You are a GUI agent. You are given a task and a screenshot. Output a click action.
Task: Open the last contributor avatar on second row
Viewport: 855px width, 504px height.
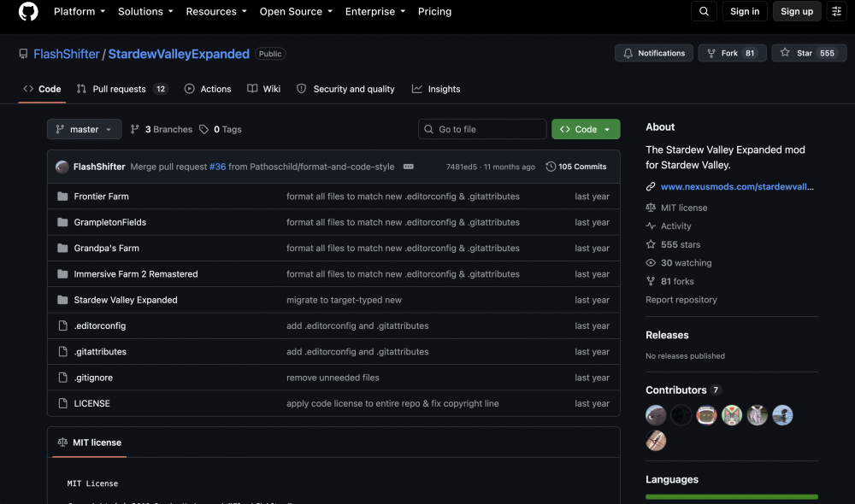click(656, 440)
